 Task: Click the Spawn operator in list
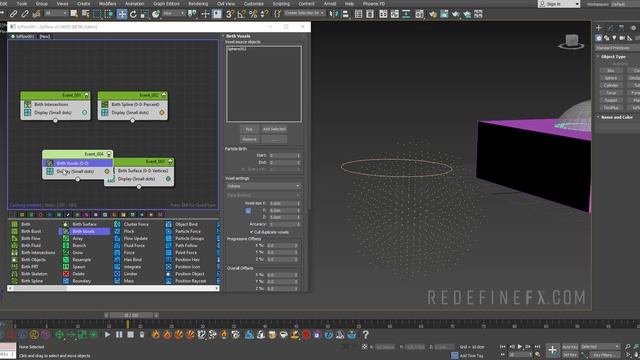[78, 267]
